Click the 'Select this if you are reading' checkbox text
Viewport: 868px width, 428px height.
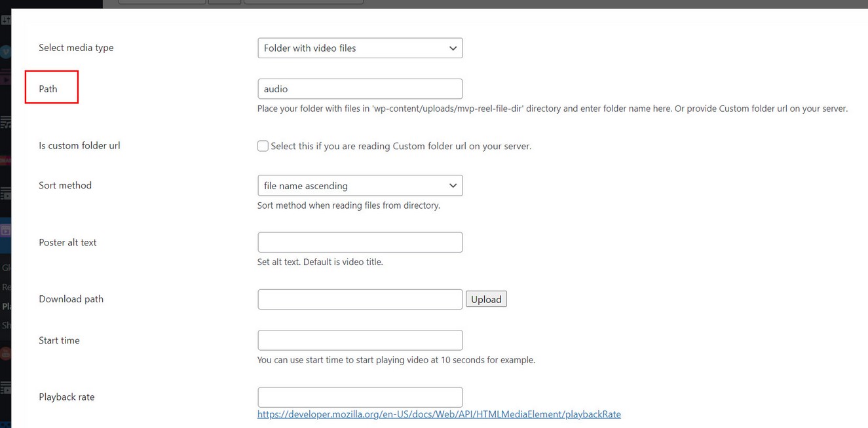tap(400, 146)
